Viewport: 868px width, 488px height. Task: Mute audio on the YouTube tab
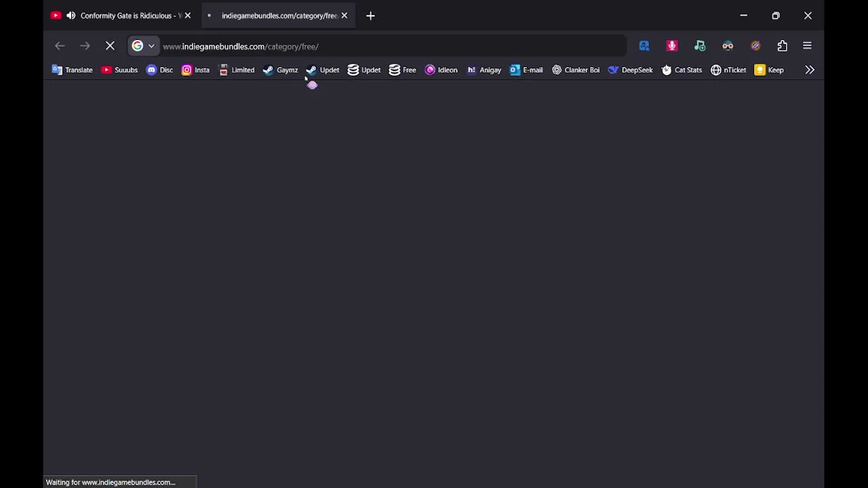[x=71, y=16]
